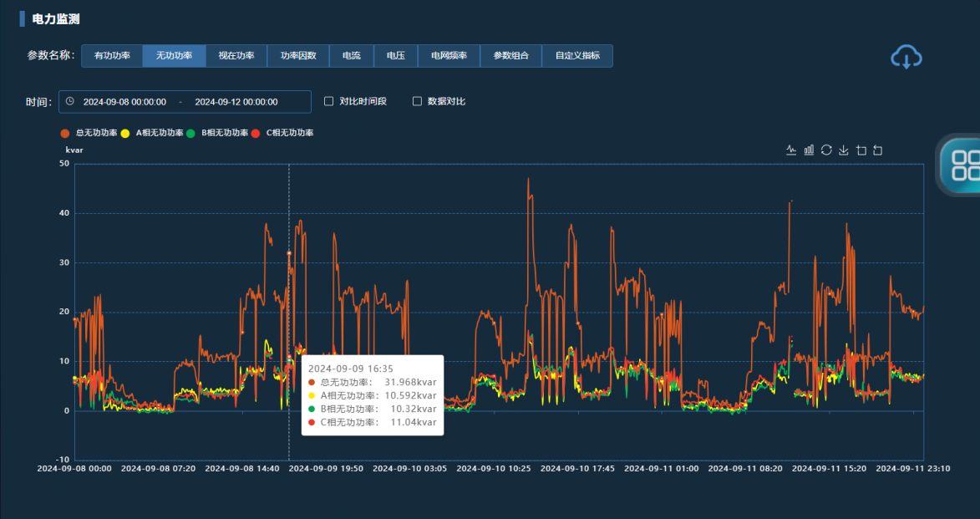Open start date picker 2024-09-08 00:00:00
The width and height of the screenshot is (980, 519).
click(124, 102)
